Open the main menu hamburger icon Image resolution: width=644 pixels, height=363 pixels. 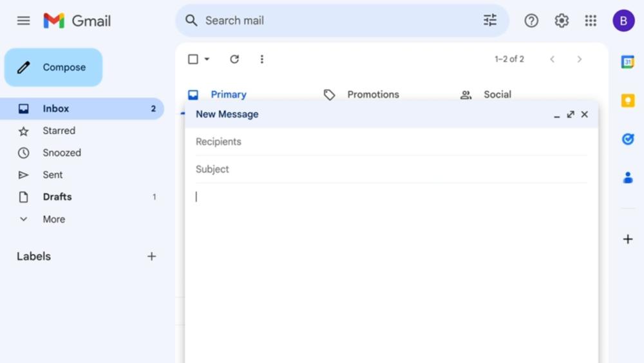pos(24,21)
